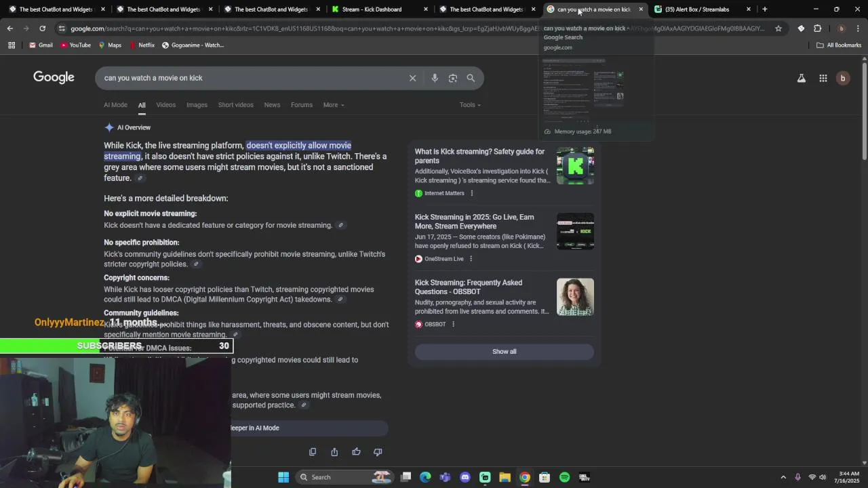Image resolution: width=868 pixels, height=488 pixels.
Task: Share the AI Overview with the share icon
Action: click(334, 452)
